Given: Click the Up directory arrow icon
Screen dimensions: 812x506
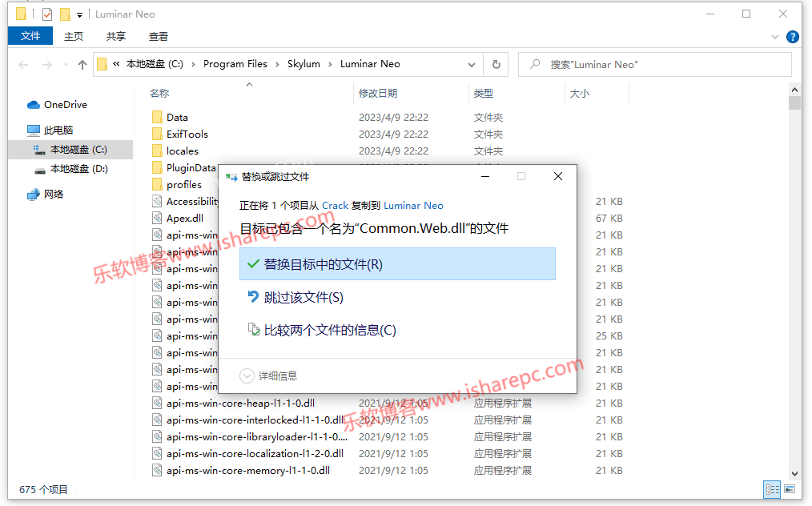Looking at the screenshot, I should coord(82,65).
